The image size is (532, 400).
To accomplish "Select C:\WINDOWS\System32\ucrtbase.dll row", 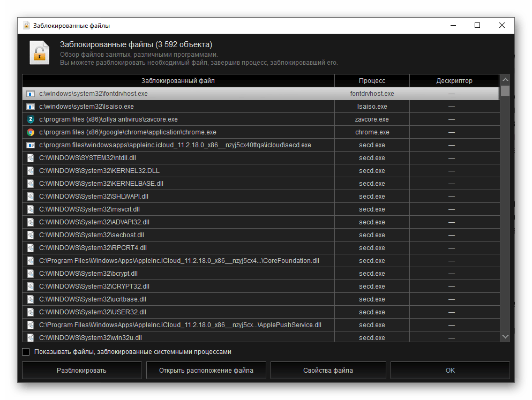I will (x=261, y=300).
